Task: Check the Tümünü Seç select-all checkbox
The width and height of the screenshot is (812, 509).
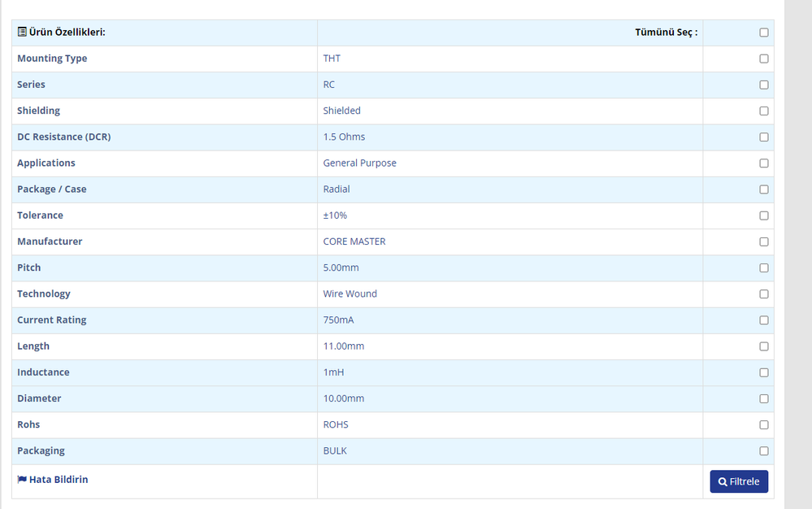Action: 764,33
